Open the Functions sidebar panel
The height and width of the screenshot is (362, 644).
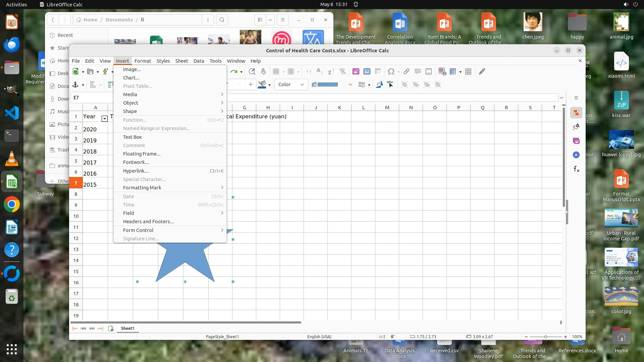click(x=576, y=169)
